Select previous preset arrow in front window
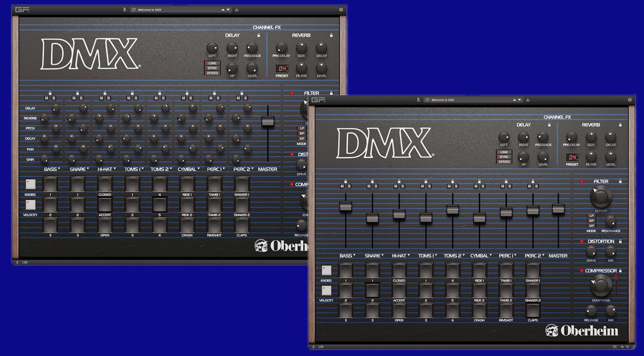644x356 pixels. pyautogui.click(x=514, y=100)
